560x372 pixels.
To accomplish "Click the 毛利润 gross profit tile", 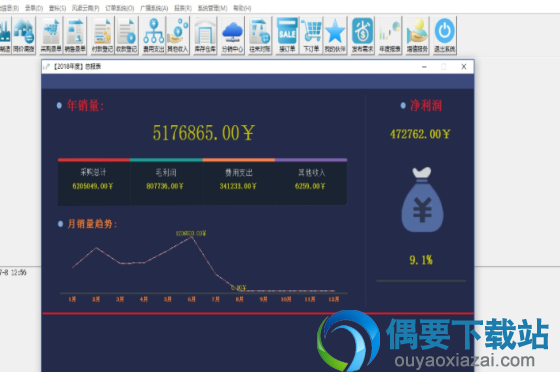I will pos(166,182).
